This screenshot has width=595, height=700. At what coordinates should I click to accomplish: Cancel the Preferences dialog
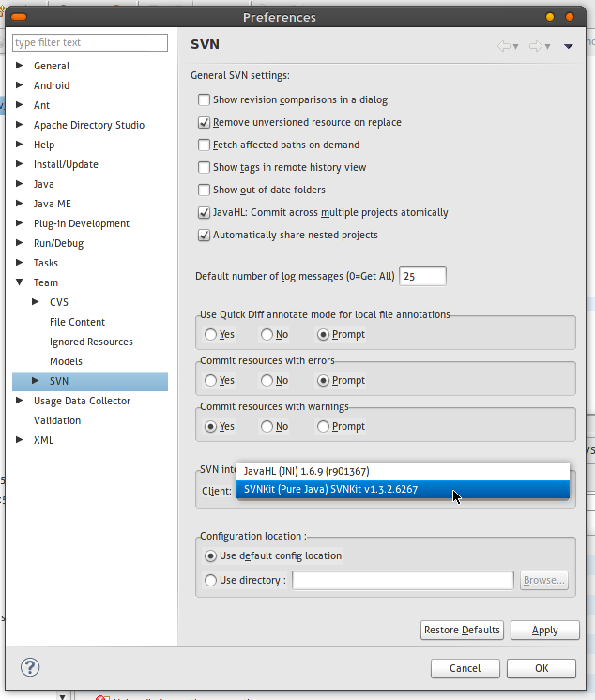click(465, 668)
